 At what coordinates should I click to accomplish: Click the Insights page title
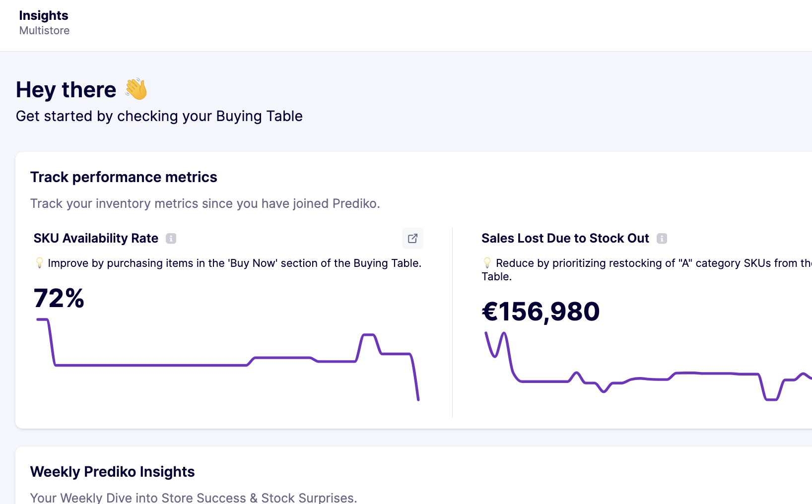click(x=44, y=15)
